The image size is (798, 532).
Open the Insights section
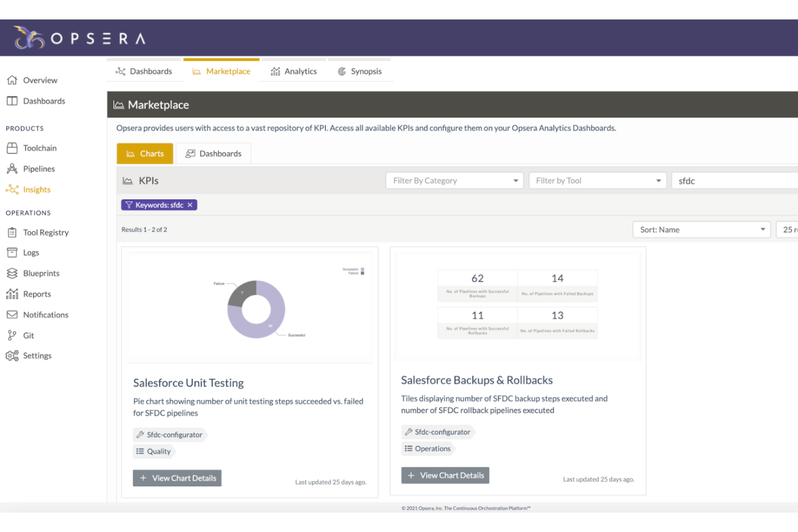tap(36, 189)
